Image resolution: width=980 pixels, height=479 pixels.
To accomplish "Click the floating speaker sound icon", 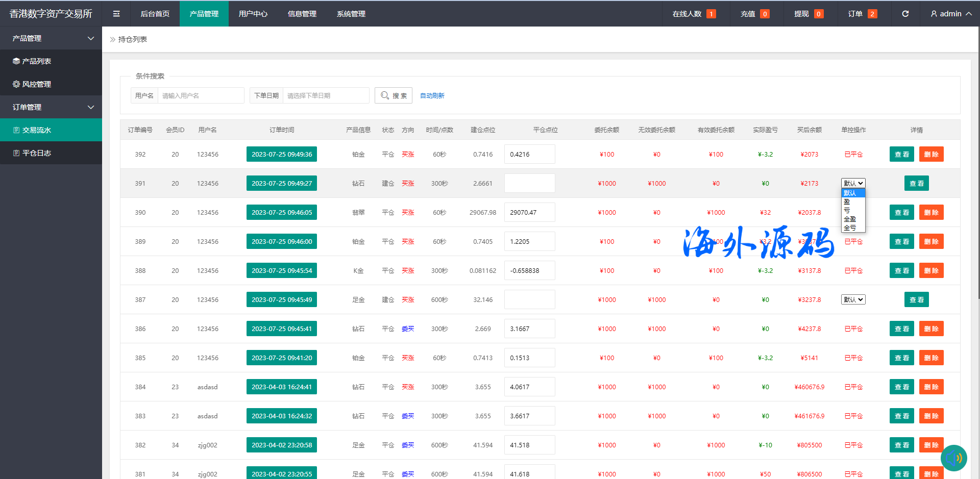I will [x=953, y=458].
